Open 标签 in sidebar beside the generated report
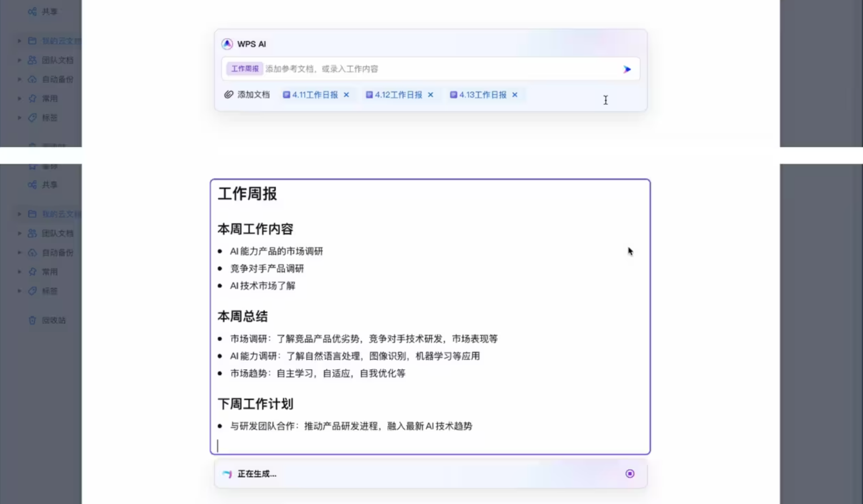This screenshot has width=863, height=504. coord(50,291)
